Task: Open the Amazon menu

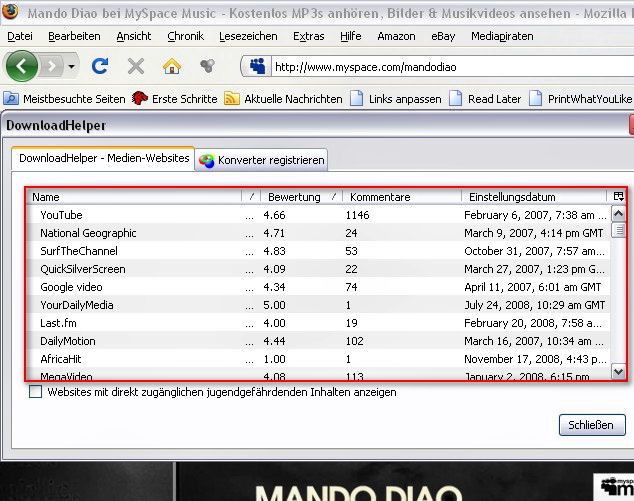Action: (x=396, y=36)
